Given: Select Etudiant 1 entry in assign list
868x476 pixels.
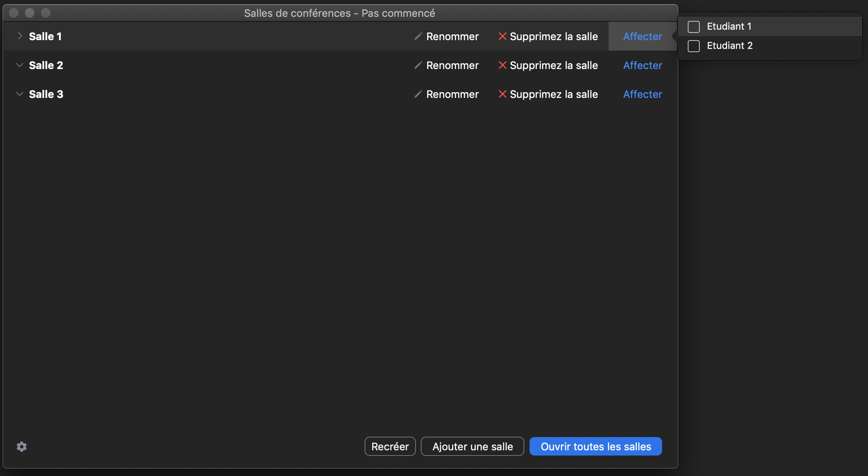Looking at the screenshot, I should pos(729,26).
